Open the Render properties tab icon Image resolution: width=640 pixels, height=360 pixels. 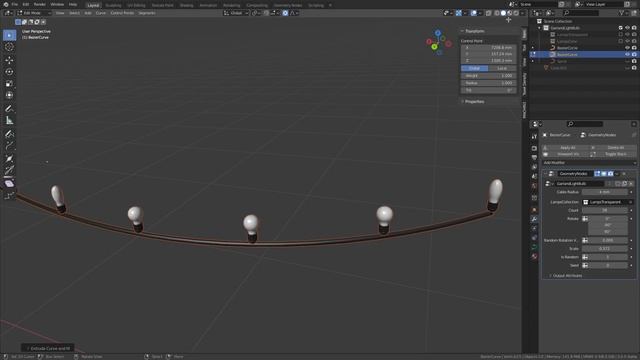(x=534, y=148)
